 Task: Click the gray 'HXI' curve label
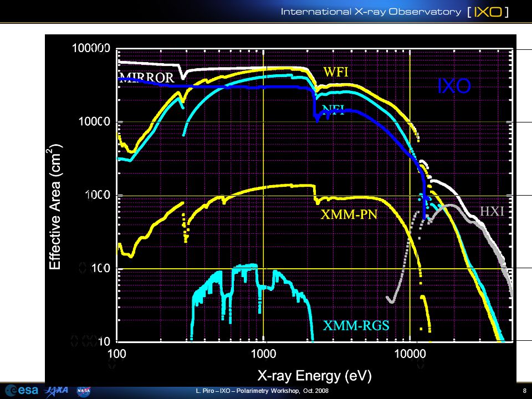pos(492,211)
